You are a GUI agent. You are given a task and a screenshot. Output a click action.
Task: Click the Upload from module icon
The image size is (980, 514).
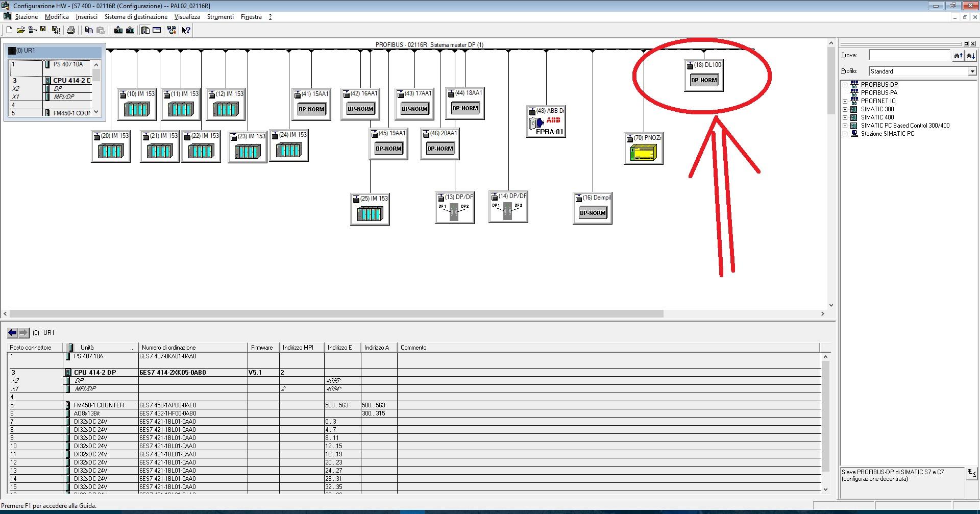pos(130,30)
